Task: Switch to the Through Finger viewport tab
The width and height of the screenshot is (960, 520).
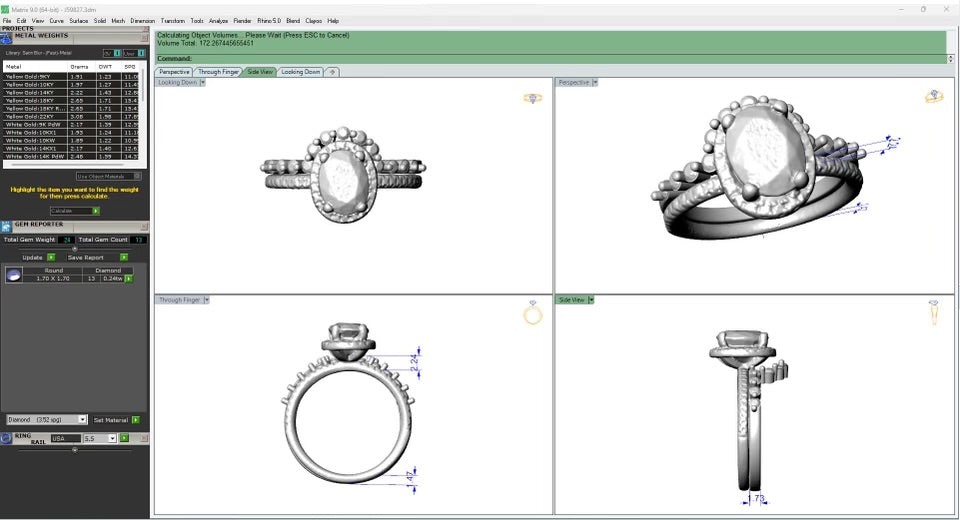Action: (217, 72)
